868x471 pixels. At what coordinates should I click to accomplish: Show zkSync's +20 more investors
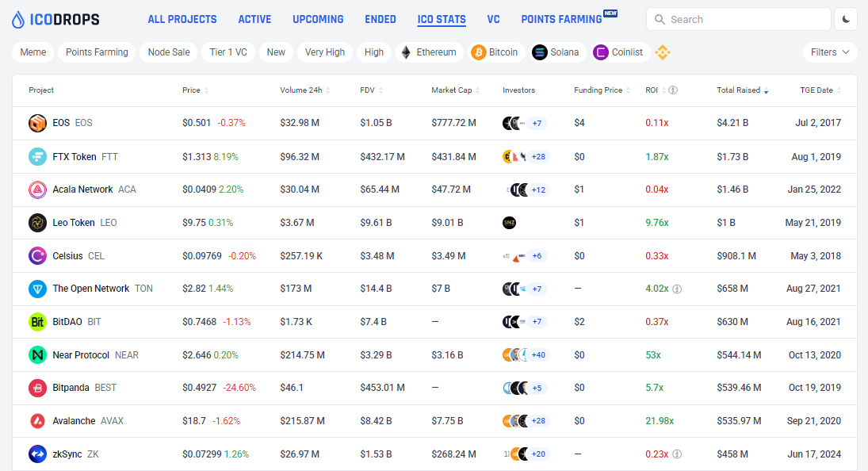538,454
